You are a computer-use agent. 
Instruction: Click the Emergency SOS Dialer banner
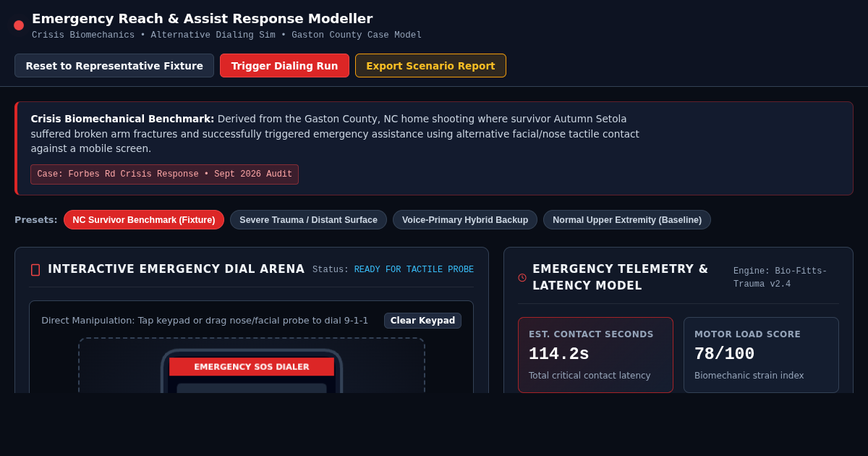[x=252, y=367]
